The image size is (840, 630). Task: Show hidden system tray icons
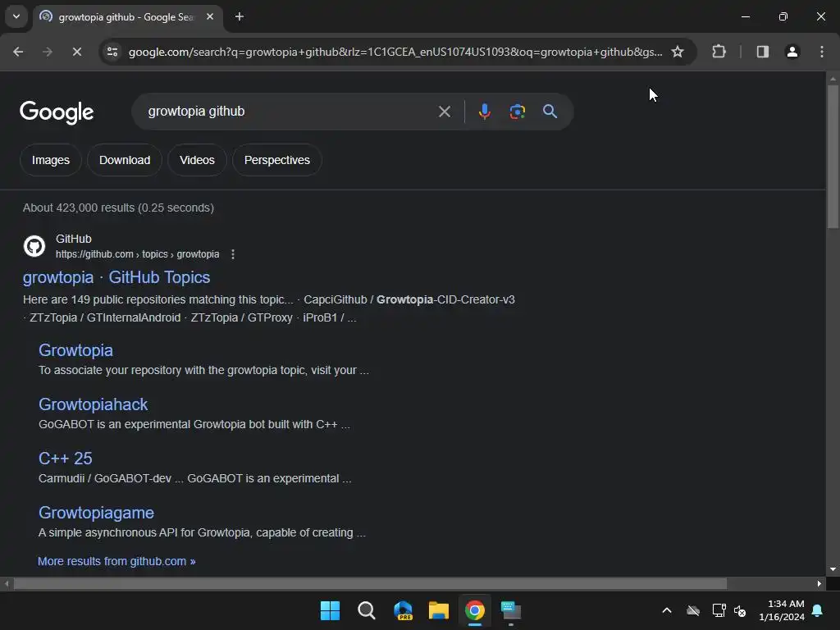point(667,610)
